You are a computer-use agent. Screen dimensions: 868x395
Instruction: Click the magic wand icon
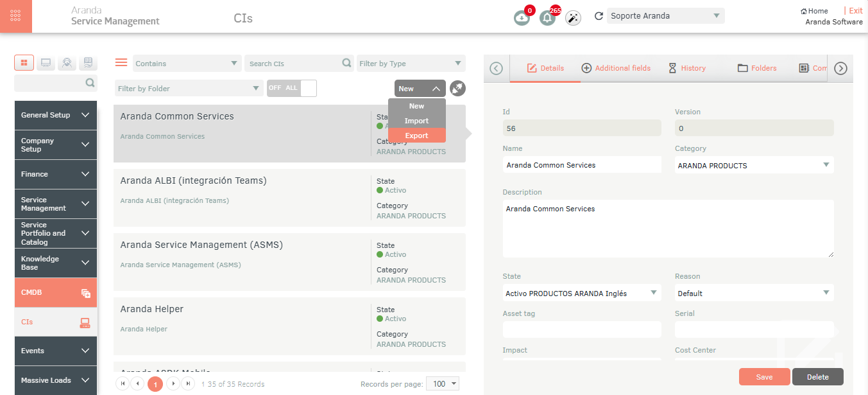tap(573, 18)
